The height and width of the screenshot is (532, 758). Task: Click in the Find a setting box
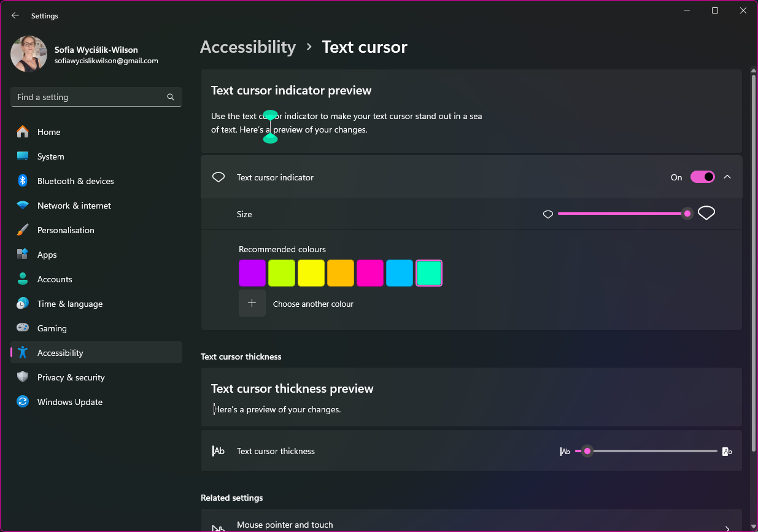(96, 97)
